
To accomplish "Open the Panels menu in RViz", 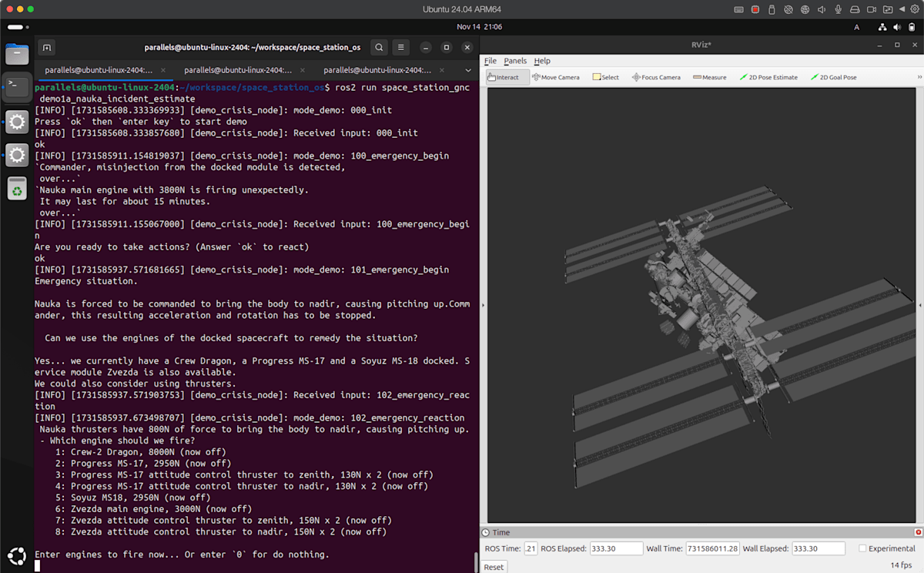I will click(x=515, y=61).
